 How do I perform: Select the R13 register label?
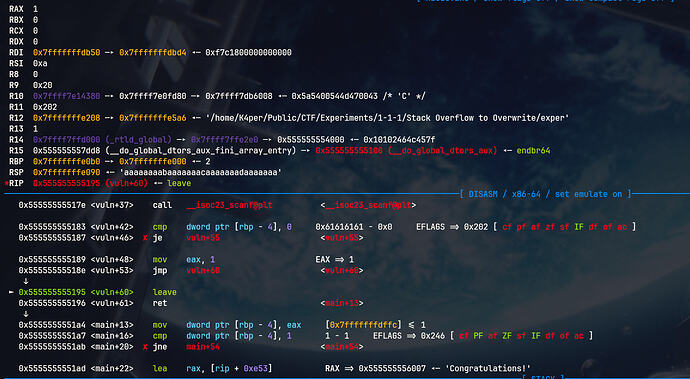[x=16, y=129]
